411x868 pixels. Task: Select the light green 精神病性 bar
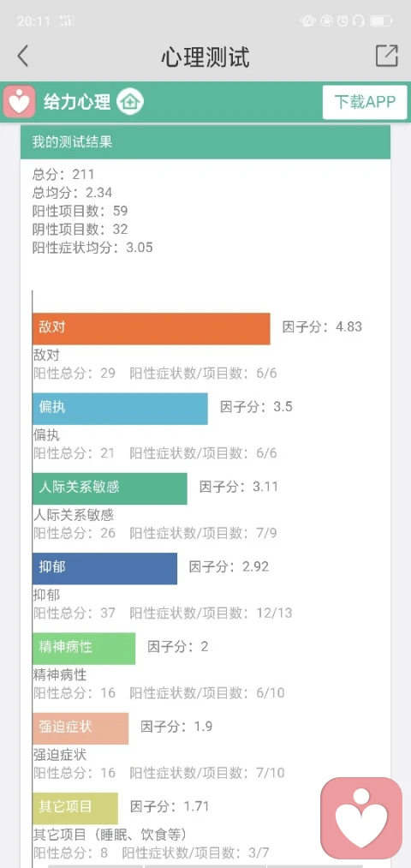coord(84,649)
